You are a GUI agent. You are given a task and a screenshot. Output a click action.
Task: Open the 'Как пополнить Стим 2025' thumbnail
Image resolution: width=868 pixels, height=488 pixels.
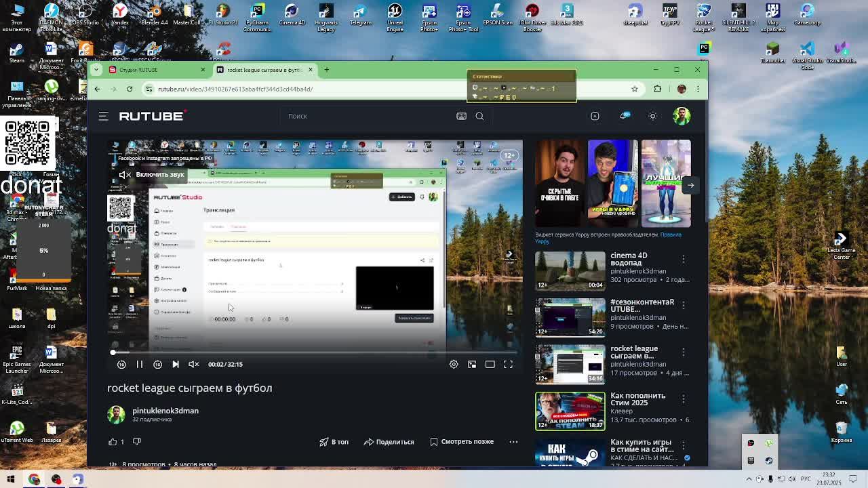point(570,411)
